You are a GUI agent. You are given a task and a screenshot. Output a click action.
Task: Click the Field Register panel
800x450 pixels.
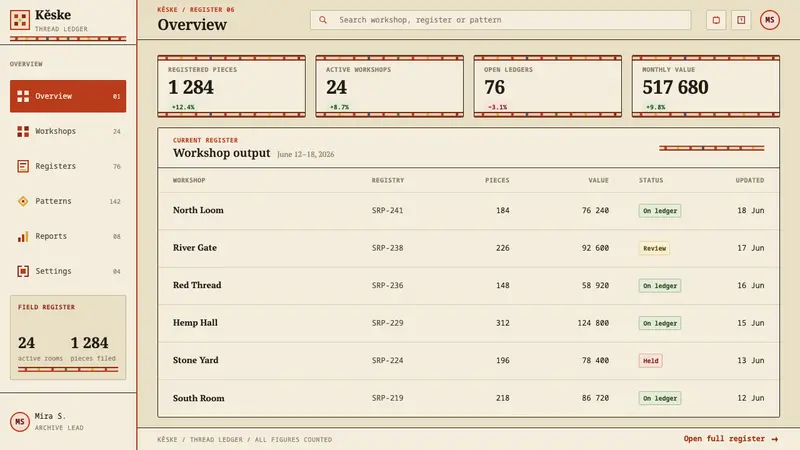click(x=68, y=337)
